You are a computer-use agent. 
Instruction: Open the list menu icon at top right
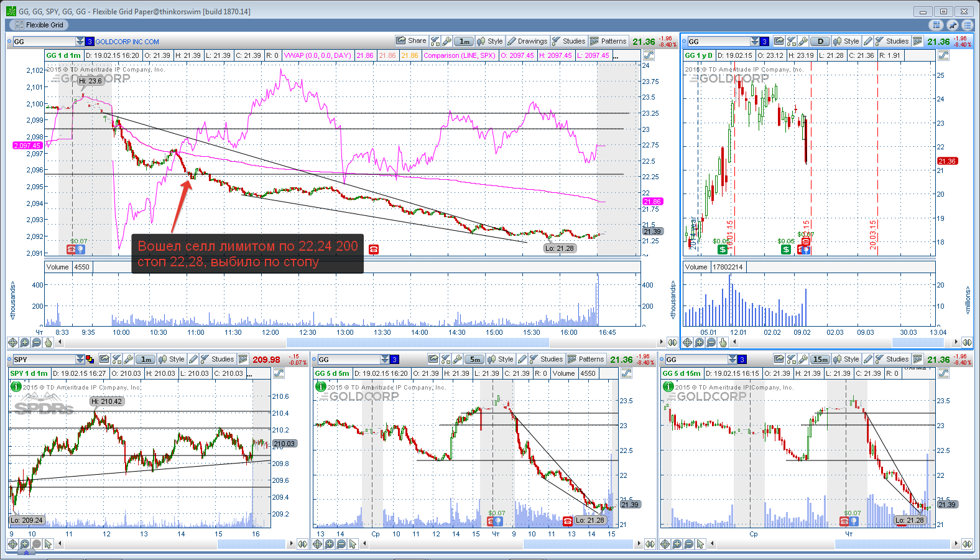click(967, 25)
